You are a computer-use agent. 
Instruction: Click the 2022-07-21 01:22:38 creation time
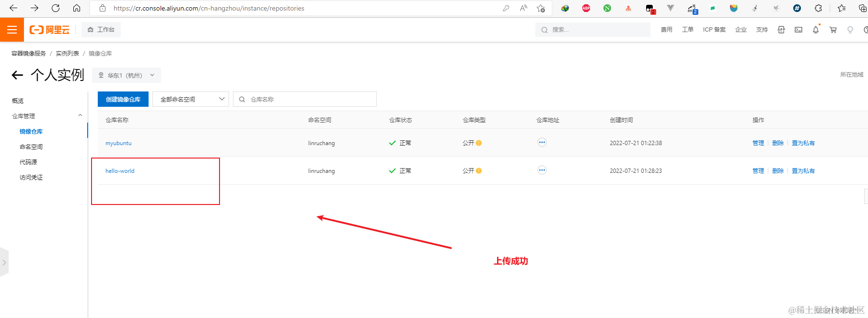click(x=636, y=143)
